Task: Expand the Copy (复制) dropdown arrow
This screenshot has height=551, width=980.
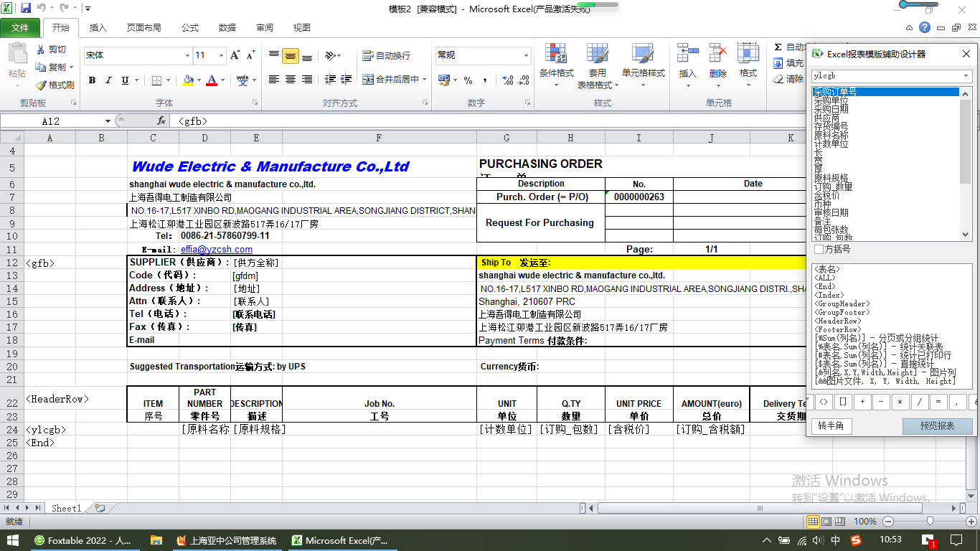Action: (x=71, y=67)
